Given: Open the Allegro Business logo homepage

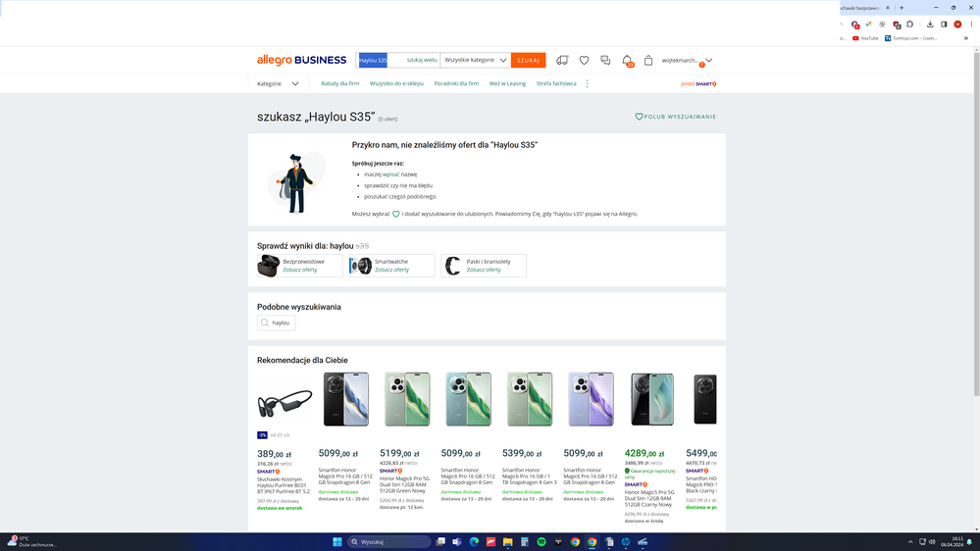Looking at the screenshot, I should point(301,60).
